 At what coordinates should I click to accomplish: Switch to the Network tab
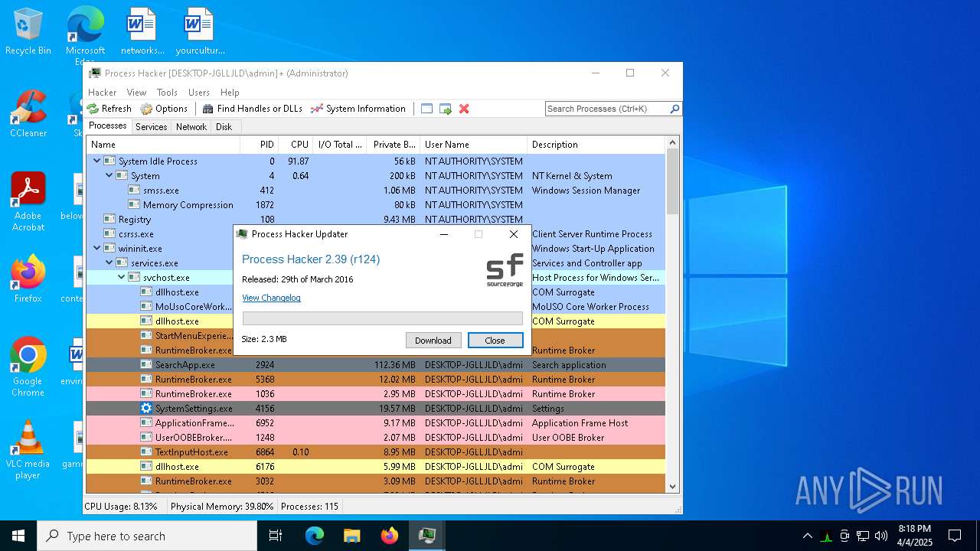click(191, 127)
